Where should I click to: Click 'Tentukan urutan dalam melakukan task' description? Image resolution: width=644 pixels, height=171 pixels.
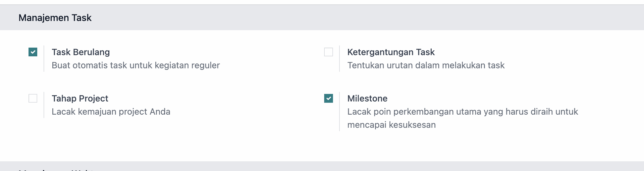(426, 65)
